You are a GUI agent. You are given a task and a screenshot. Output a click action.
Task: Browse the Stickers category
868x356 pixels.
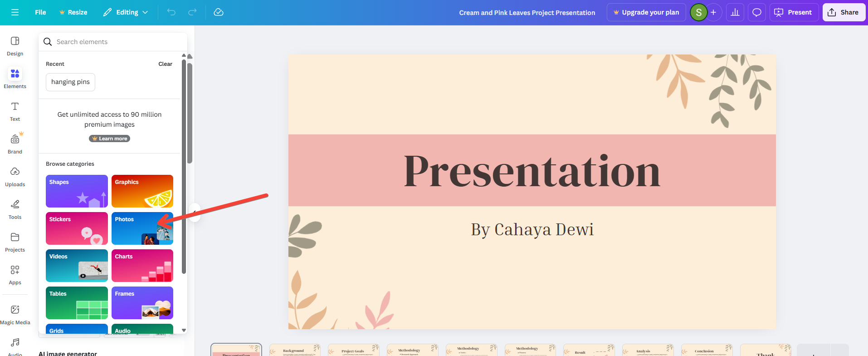point(77,228)
